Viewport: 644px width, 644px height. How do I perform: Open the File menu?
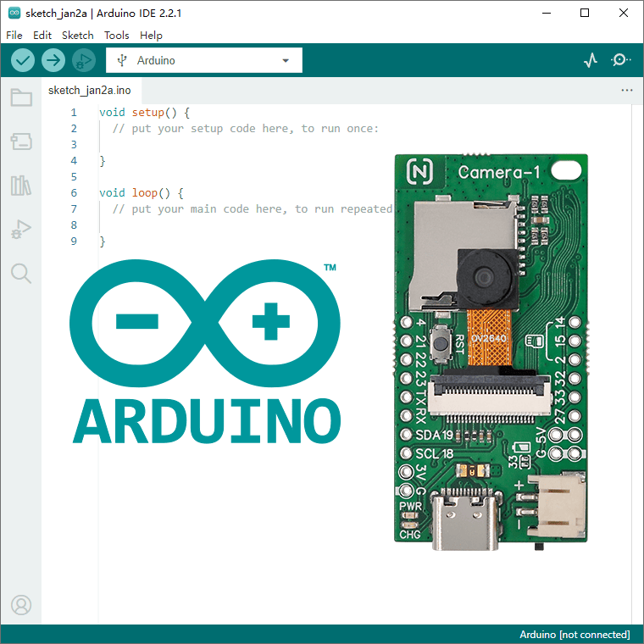(x=14, y=36)
